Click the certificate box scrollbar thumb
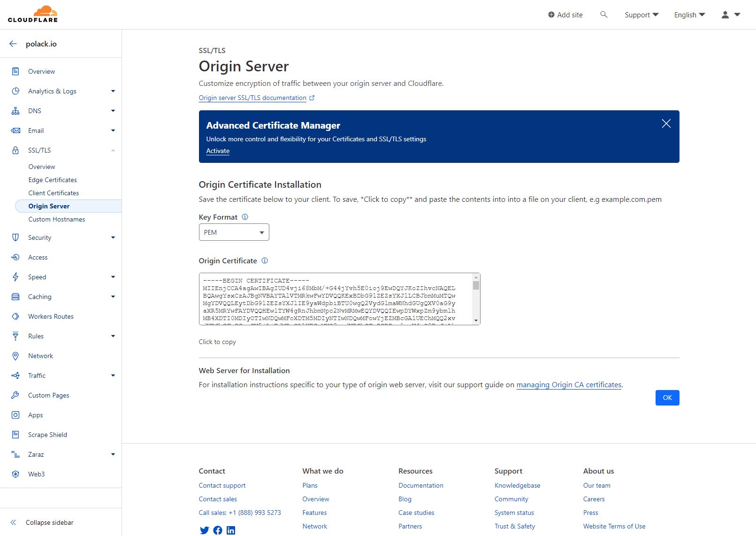756x536 pixels. [x=476, y=285]
